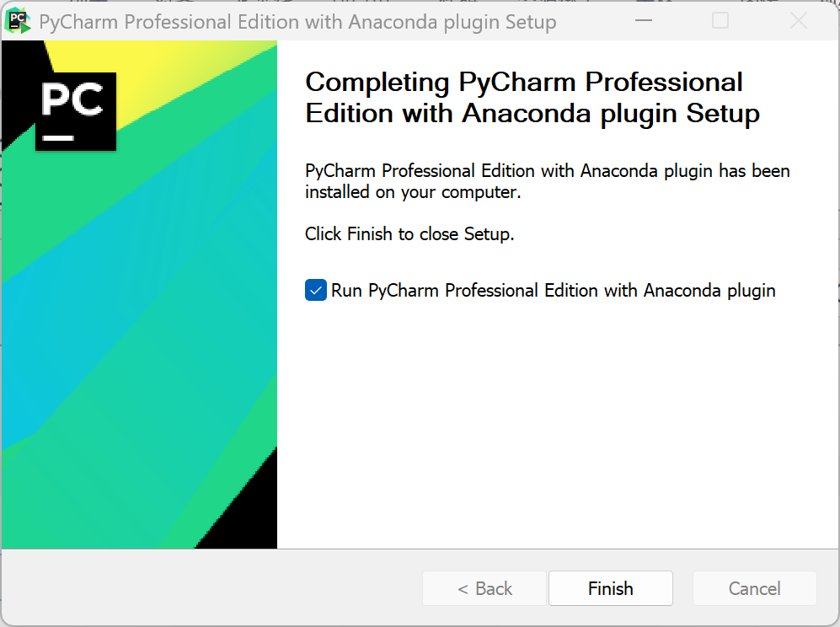This screenshot has height=627, width=840.
Task: Click the Cancel button
Action: click(754, 588)
